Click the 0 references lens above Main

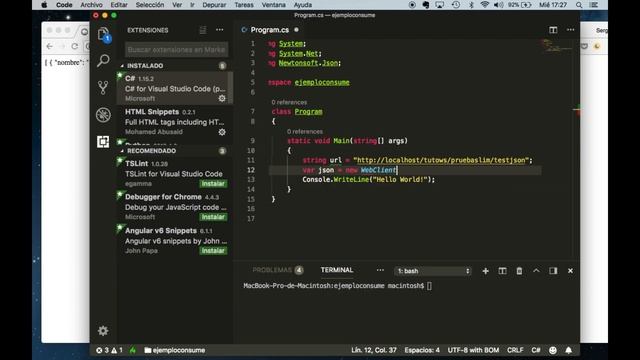tap(305, 131)
